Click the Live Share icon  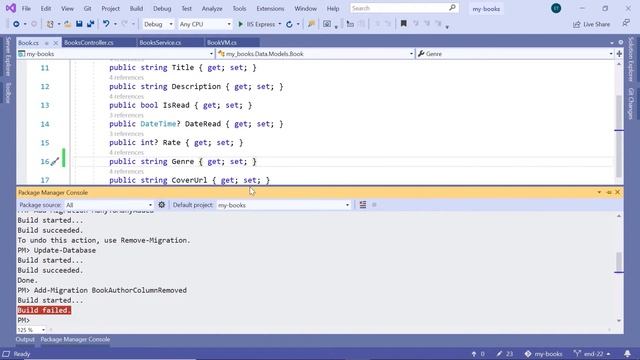tap(576, 24)
